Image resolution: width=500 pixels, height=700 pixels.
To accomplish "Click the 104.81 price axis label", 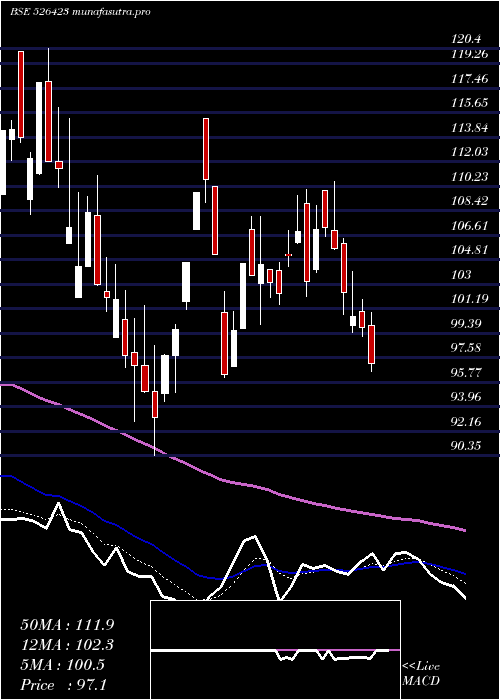I will 470,250.
